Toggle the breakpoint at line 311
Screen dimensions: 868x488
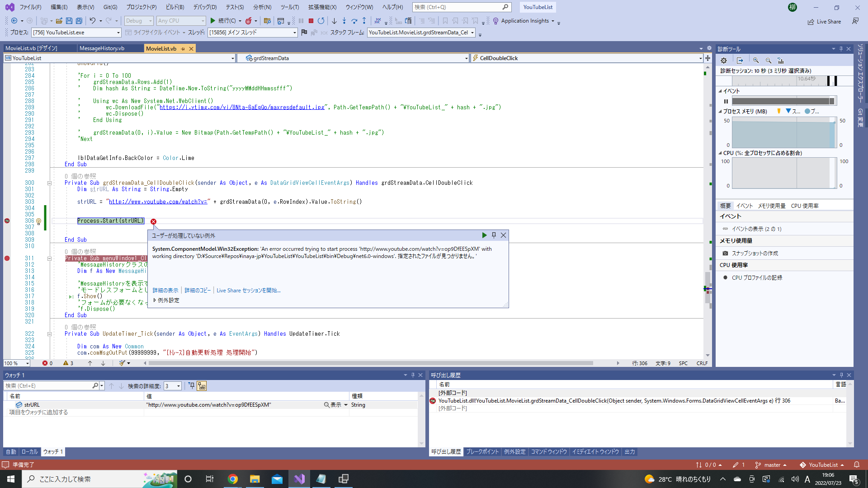tap(7, 258)
